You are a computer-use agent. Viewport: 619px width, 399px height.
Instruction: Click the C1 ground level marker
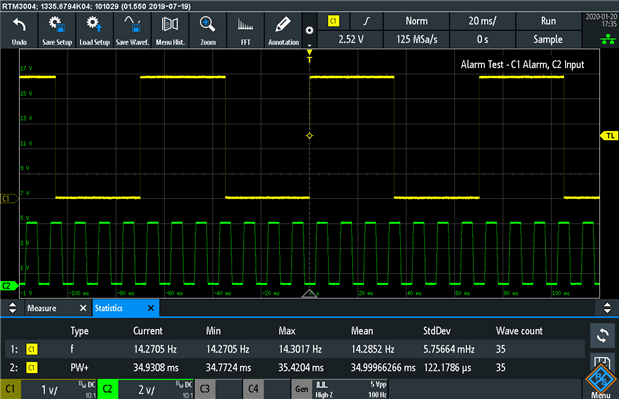9,199
